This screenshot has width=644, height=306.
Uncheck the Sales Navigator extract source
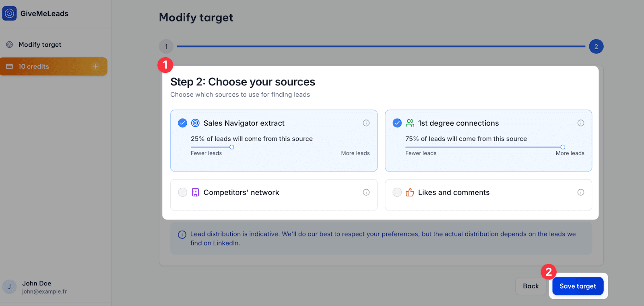[x=183, y=123]
